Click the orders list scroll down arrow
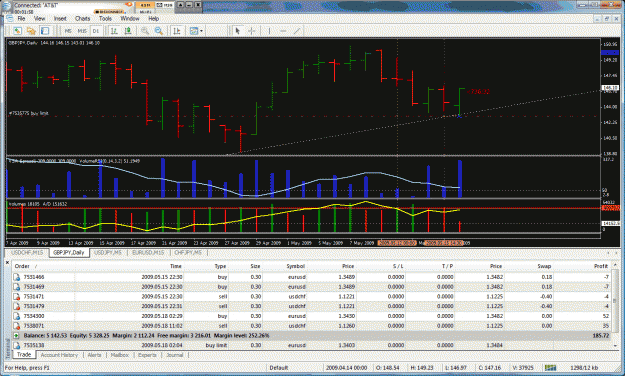The width and height of the screenshot is (625, 376). 615,346
